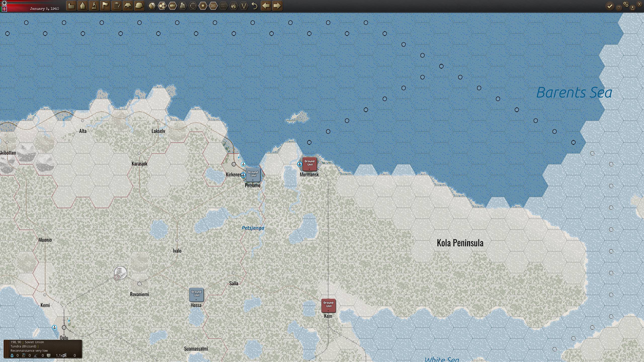Select the blue Ground Unit at Petsamo
This screenshot has width=644, height=362.
(x=253, y=174)
